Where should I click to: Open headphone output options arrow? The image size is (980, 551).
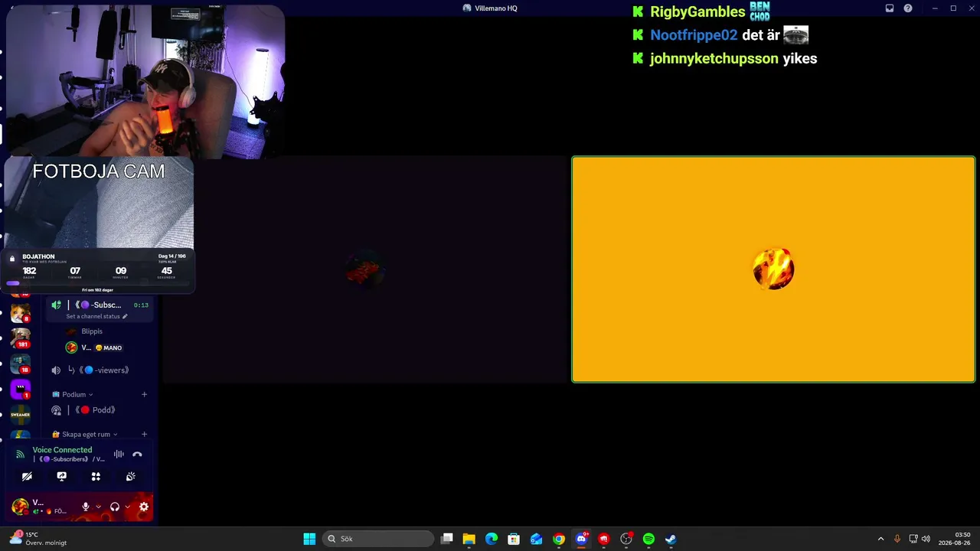127,507
